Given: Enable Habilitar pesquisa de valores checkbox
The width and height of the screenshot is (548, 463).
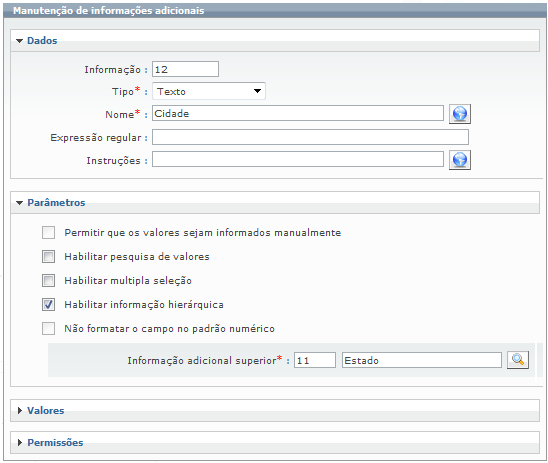Looking at the screenshot, I should [x=48, y=256].
